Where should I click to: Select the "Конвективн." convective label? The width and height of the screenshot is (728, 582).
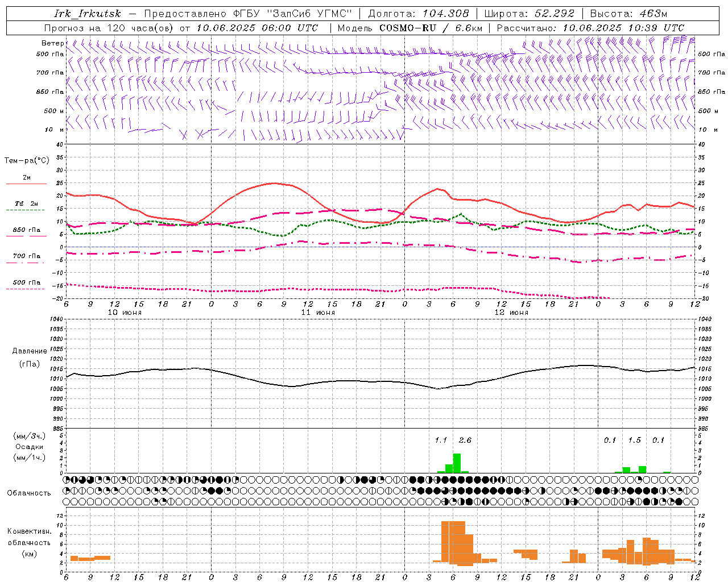click(x=29, y=531)
